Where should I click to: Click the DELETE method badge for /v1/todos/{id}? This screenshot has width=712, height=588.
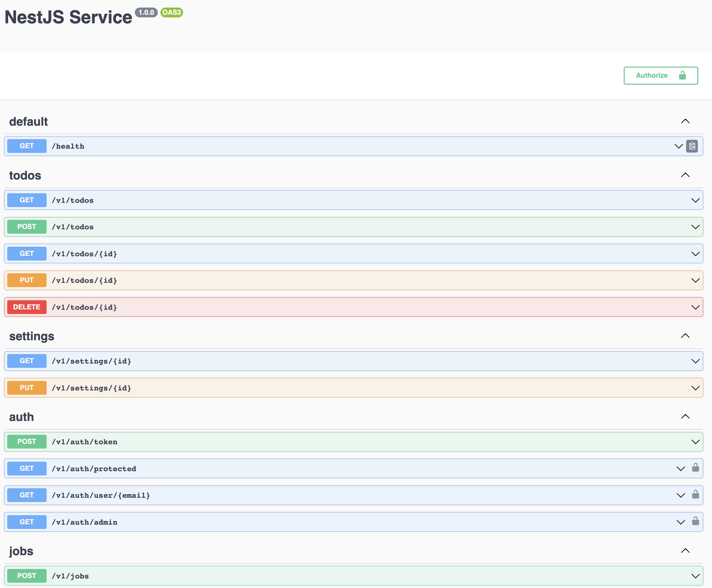click(27, 307)
